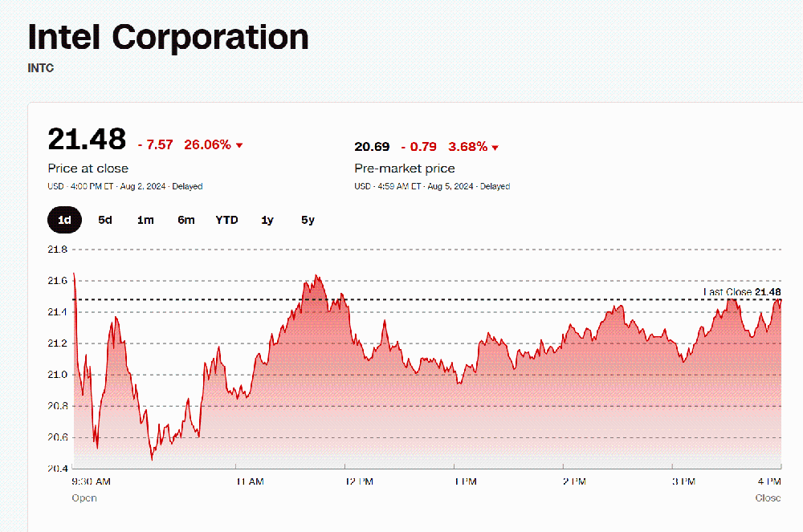
Task: Select the YTD chart range
Action: pos(227,220)
